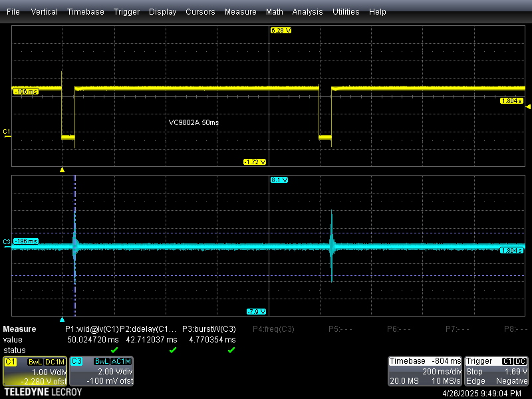
Task: Click the Stop trigger mode readout
Action: [x=474, y=372]
